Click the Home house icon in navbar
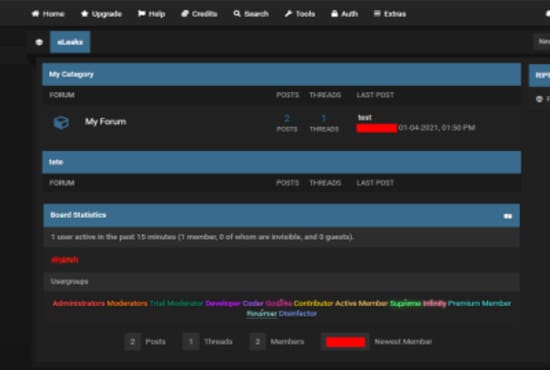 point(35,14)
